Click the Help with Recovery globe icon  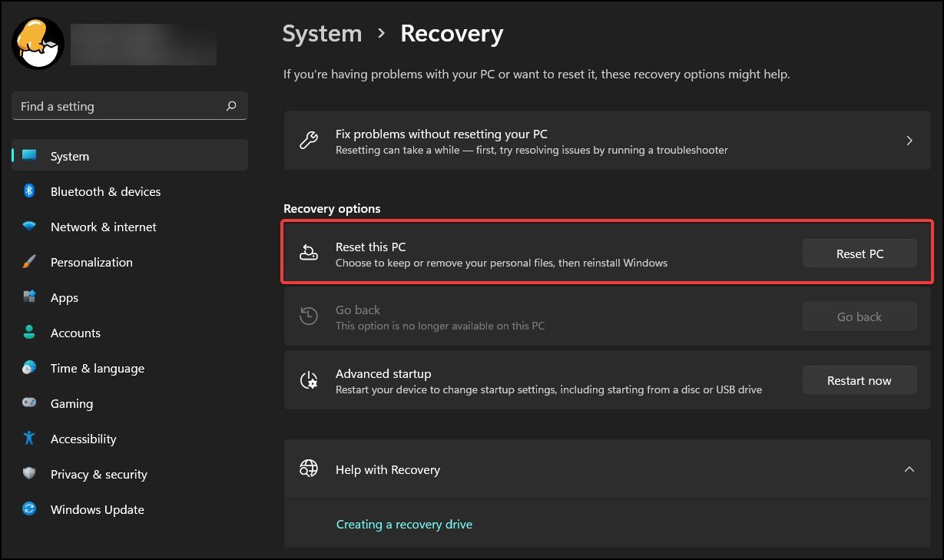tap(308, 469)
